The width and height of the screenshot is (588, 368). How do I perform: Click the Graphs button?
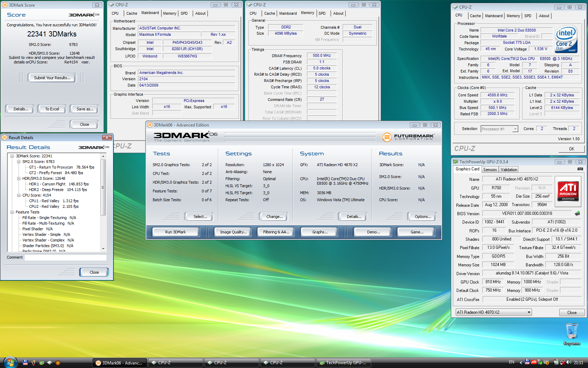tap(320, 232)
